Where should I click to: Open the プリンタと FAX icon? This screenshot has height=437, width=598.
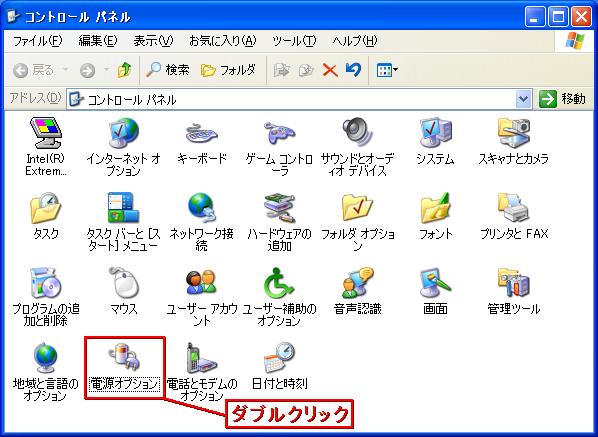coord(513,207)
